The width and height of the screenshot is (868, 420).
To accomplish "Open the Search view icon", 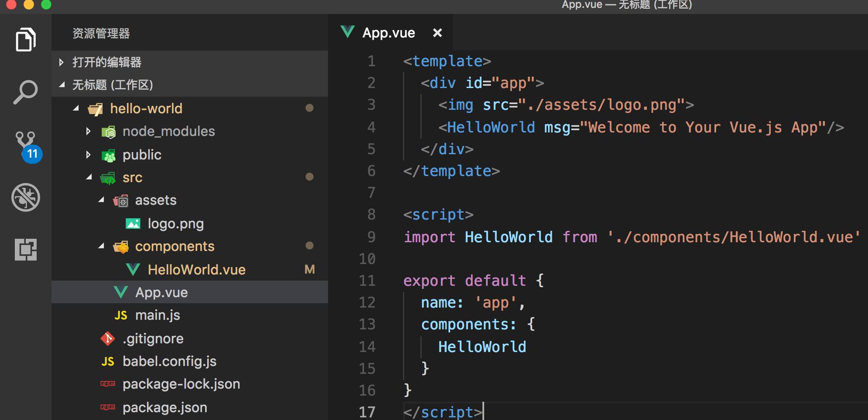I will (25, 92).
